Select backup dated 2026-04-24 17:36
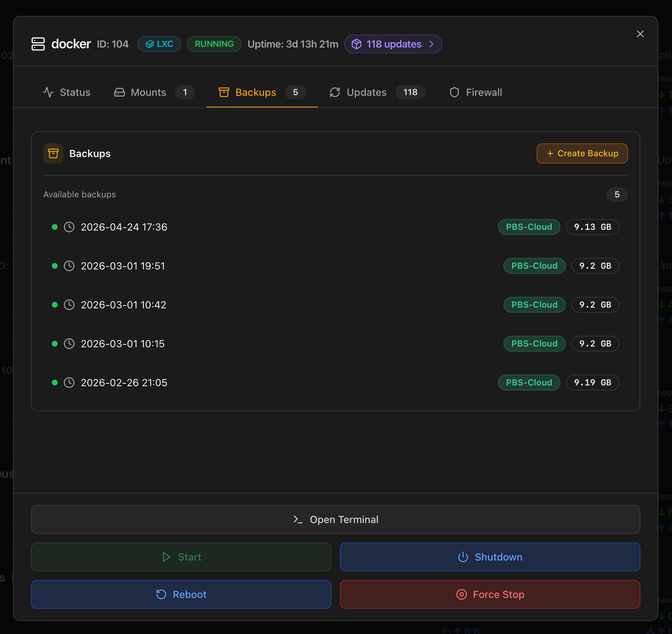The width and height of the screenshot is (672, 634). pyautogui.click(x=336, y=227)
